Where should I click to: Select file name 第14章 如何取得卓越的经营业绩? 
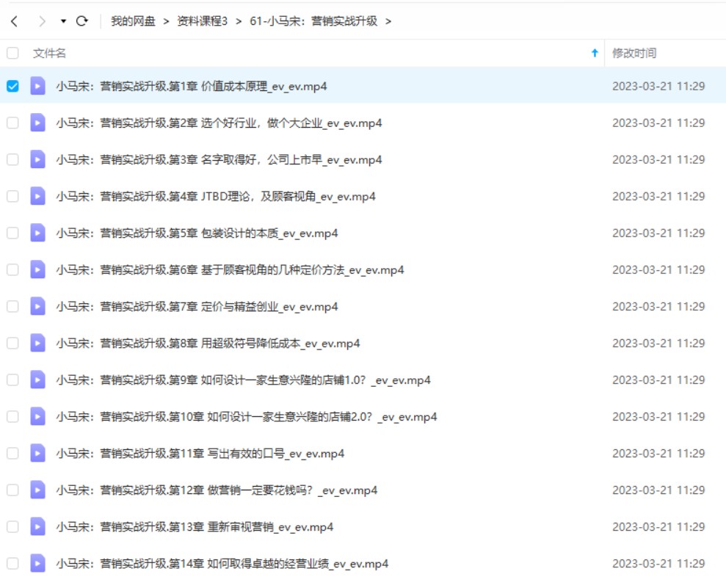(222, 564)
